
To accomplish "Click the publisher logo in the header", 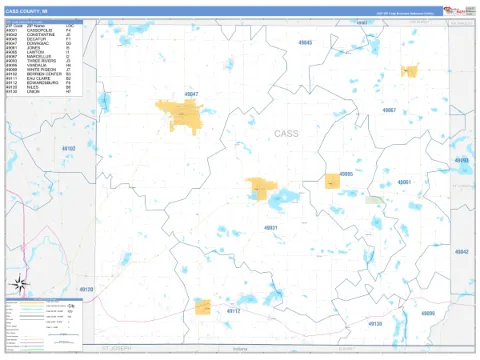I will pyautogui.click(x=454, y=11).
